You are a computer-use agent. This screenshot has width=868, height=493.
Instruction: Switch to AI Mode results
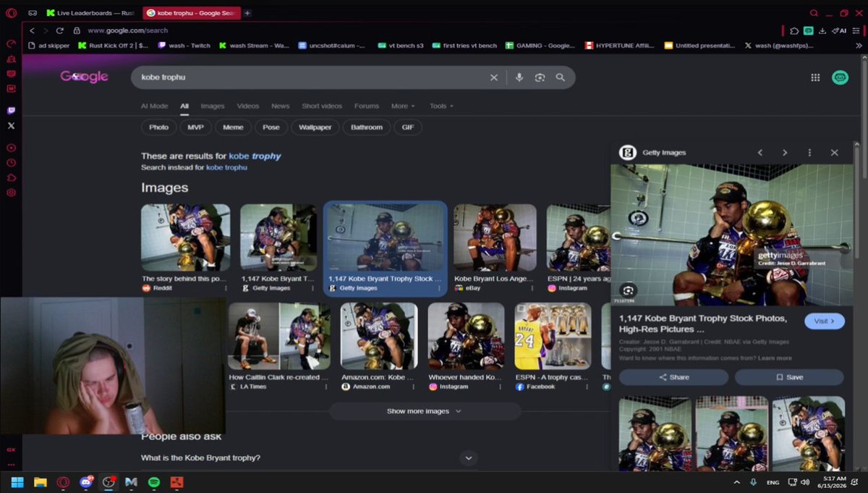pos(154,106)
